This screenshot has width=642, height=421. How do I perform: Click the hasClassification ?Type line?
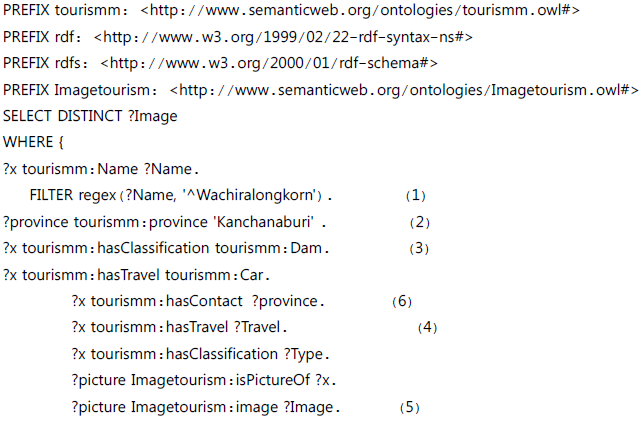200,353
